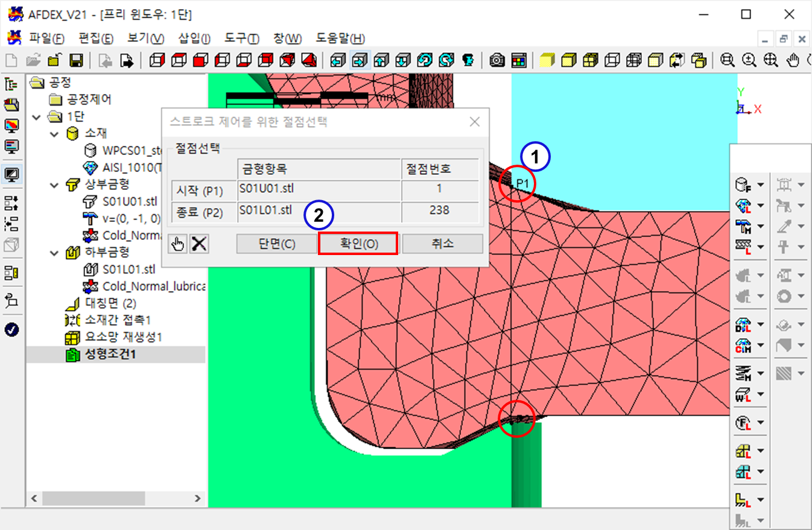The width and height of the screenshot is (812, 530).
Task: Open the 삽입(I) menu
Action: tap(194, 39)
